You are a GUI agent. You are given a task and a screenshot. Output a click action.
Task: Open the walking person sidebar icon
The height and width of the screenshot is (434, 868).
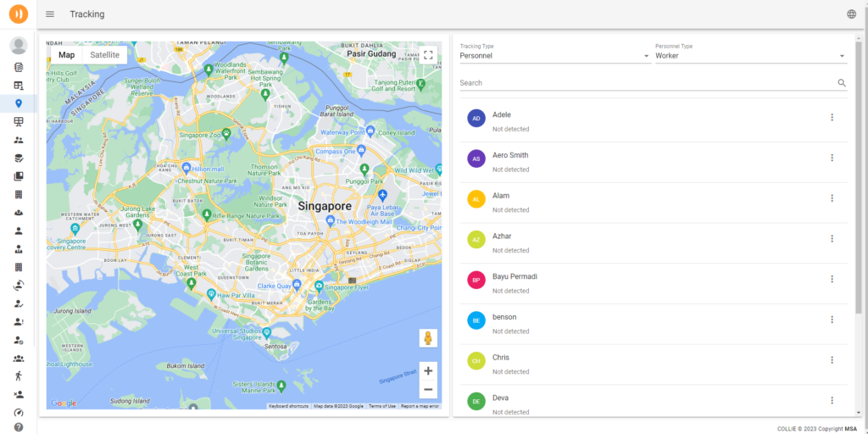click(19, 376)
